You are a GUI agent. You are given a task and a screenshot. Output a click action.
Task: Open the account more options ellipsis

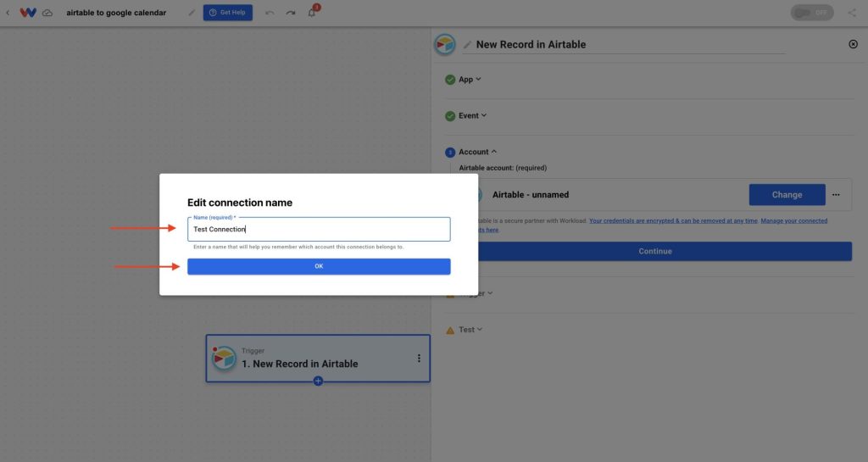pyautogui.click(x=836, y=195)
